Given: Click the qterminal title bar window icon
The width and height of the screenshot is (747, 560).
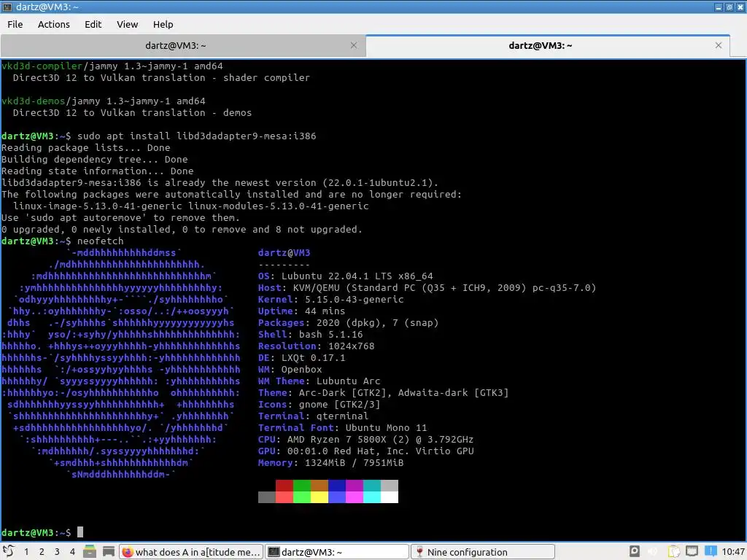Looking at the screenshot, I should coord(7,7).
